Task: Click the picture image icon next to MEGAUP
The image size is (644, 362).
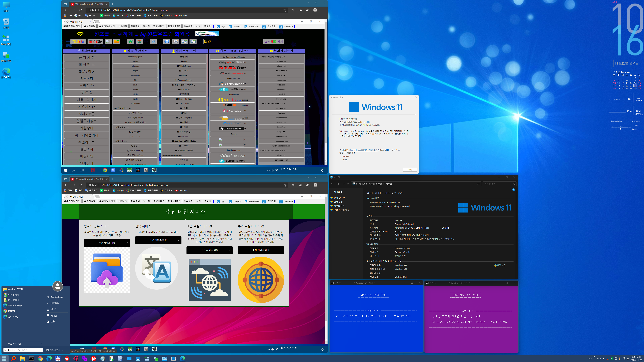Action: [108, 41]
